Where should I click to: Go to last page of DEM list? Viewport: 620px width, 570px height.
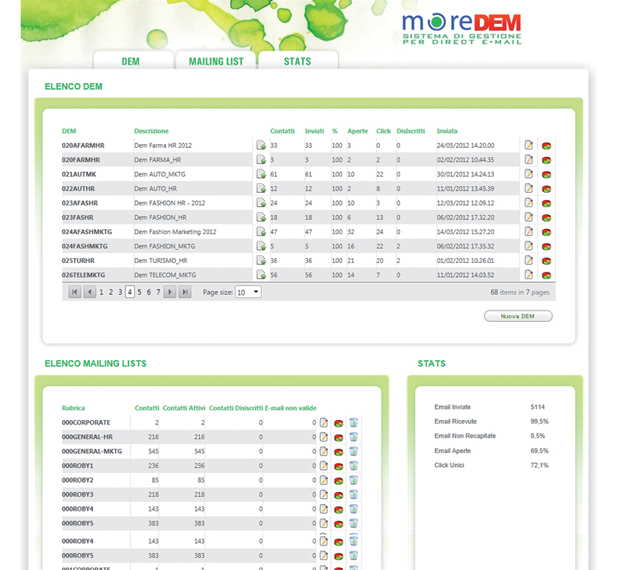pos(185,292)
